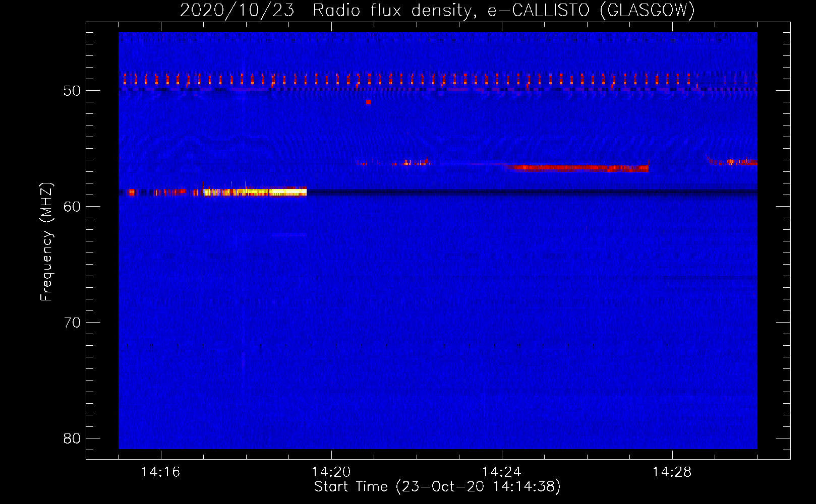Click the isolated red square below 50 MHz

[x=368, y=102]
